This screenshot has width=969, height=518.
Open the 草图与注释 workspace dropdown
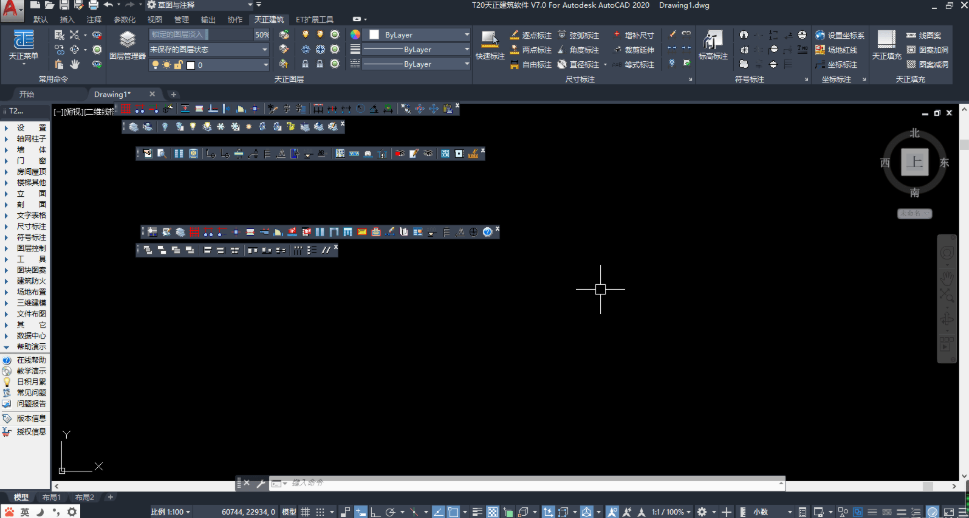coord(200,5)
